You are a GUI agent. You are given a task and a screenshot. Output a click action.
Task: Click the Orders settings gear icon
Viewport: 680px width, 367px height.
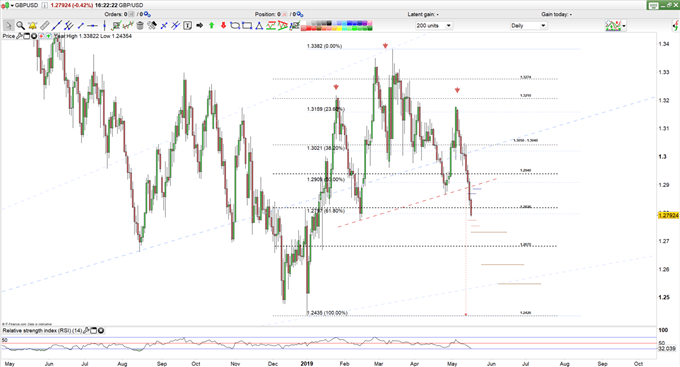pyautogui.click(x=147, y=14)
